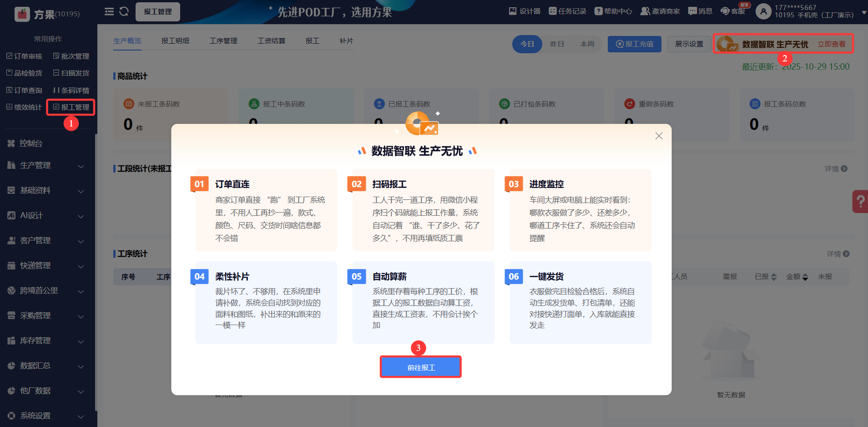Switch to 生产概览 tab

pos(127,41)
